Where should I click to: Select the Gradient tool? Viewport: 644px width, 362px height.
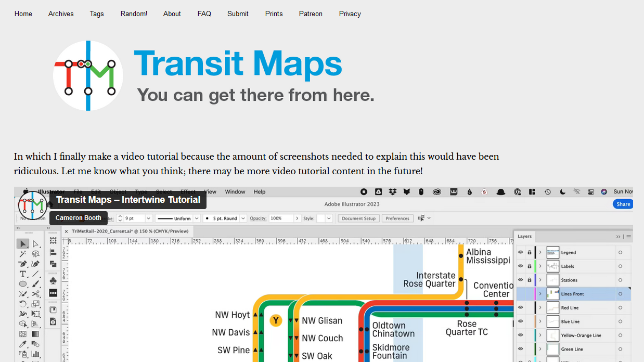pyautogui.click(x=36, y=334)
